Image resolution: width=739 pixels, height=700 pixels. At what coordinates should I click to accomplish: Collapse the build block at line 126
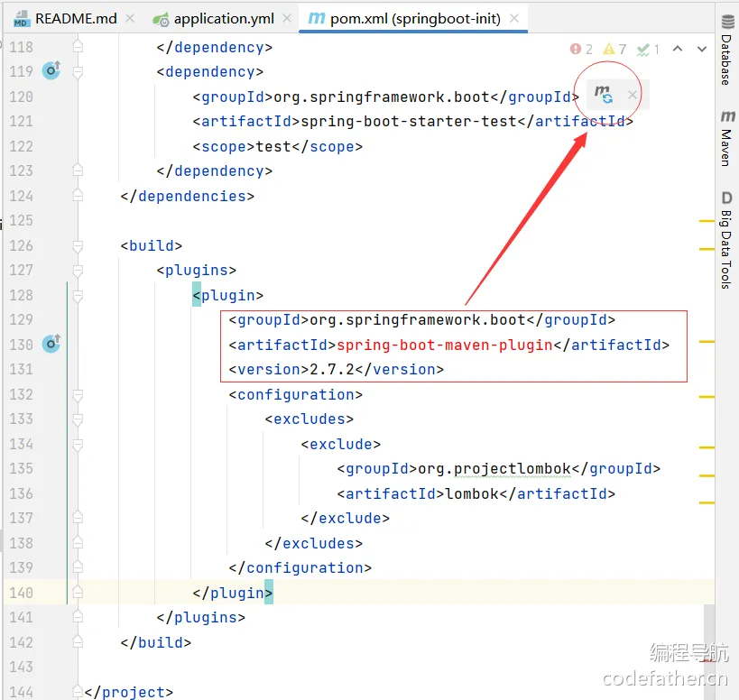(78, 246)
